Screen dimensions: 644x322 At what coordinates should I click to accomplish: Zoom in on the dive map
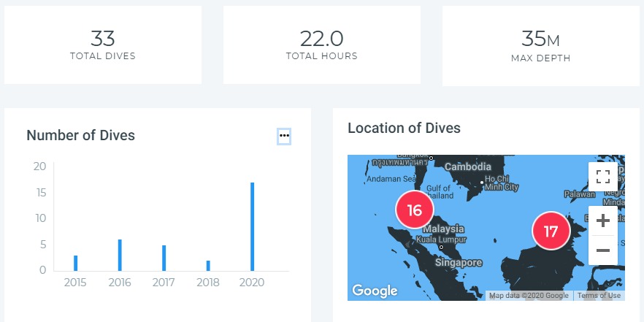[x=602, y=221]
